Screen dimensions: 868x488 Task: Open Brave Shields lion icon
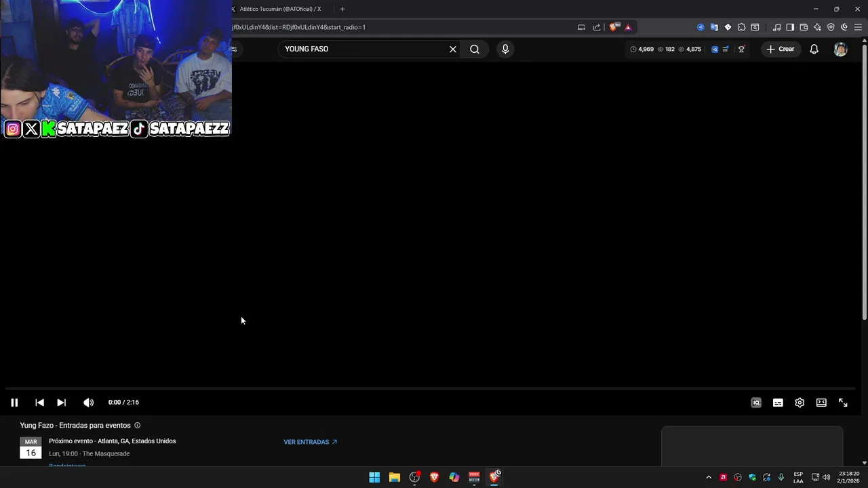[614, 27]
